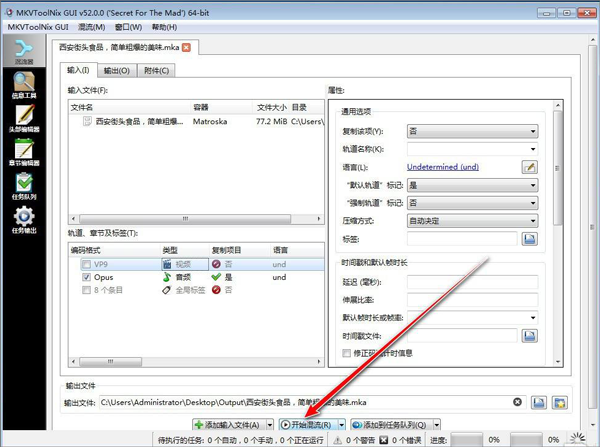Switch to the Output (O) tab
Viewport: 600px width, 447px height.
[117, 71]
